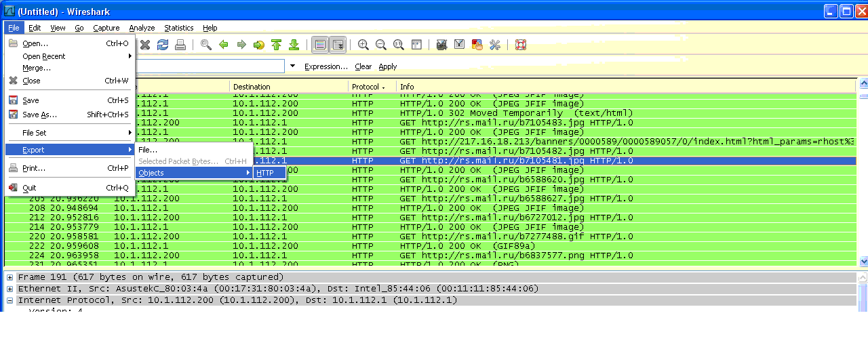Expand the Ethernet II tree node
Viewport: 868px width, 347px height.
click(x=10, y=289)
